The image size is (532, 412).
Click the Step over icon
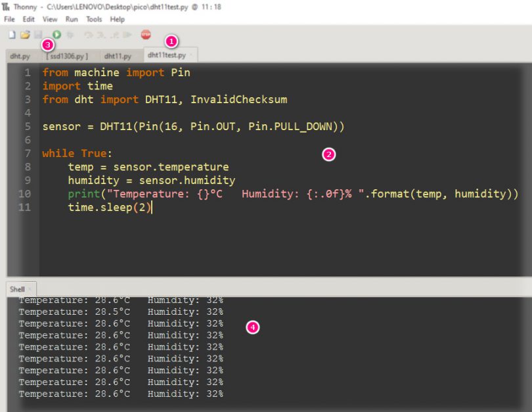click(x=89, y=34)
